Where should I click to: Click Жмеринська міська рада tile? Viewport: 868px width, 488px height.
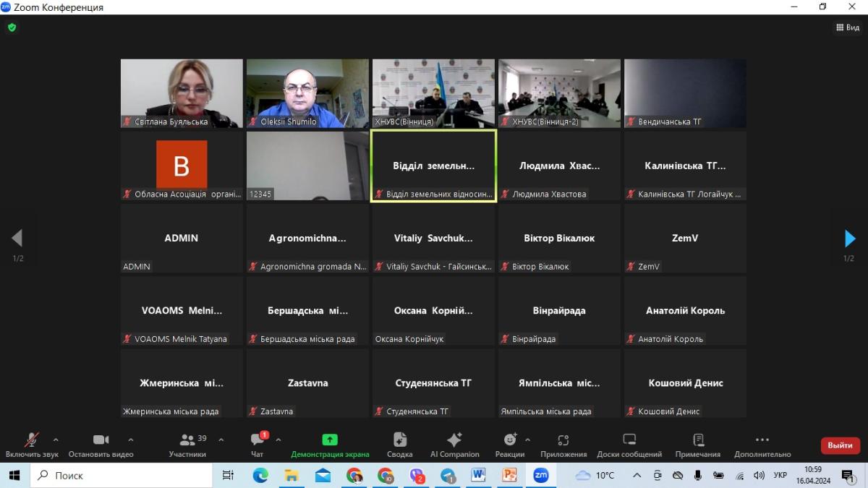coord(182,383)
